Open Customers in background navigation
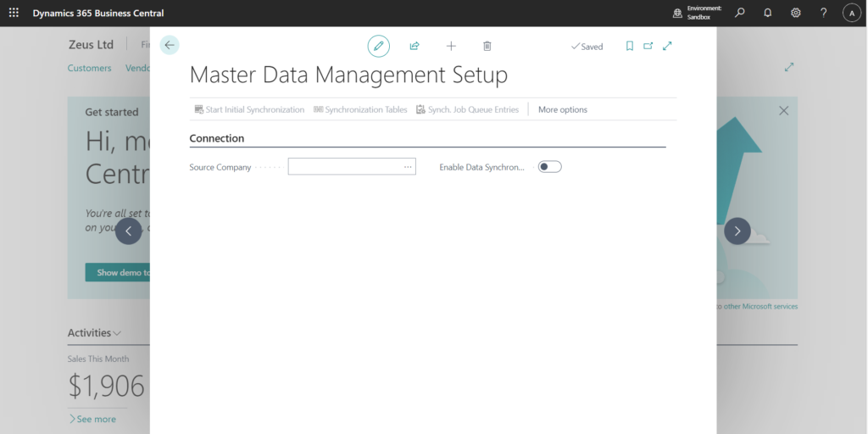 point(89,68)
